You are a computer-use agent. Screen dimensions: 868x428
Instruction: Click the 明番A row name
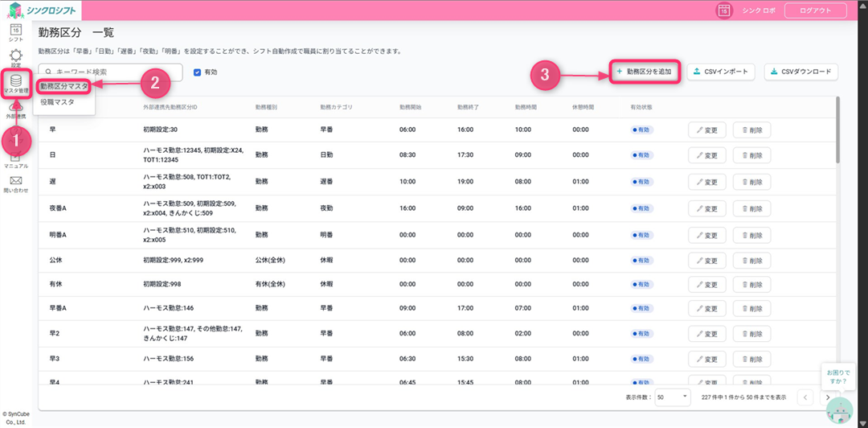58,235
